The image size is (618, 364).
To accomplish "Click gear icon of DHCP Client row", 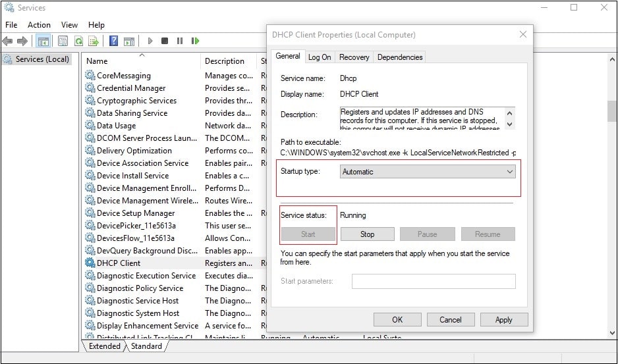I will [x=90, y=263].
